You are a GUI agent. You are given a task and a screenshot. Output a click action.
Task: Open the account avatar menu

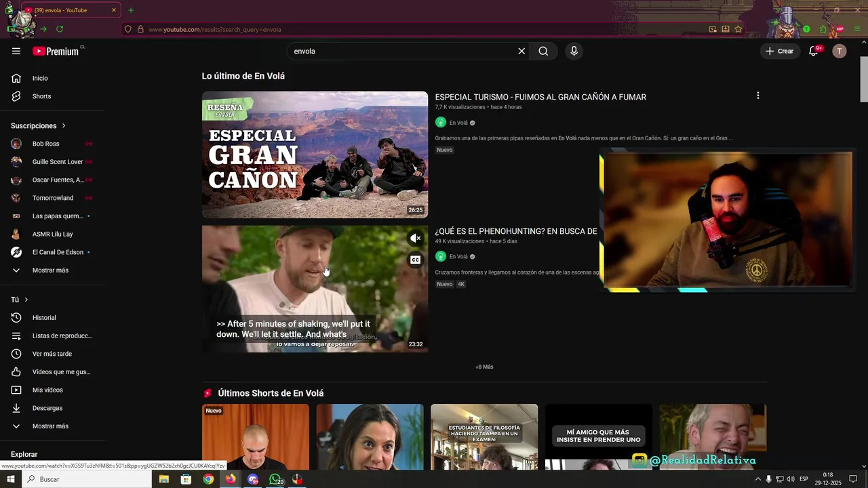(x=840, y=51)
